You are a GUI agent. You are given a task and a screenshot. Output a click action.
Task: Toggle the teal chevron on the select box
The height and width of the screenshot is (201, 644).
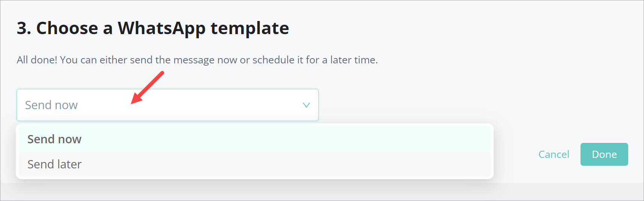(x=306, y=105)
